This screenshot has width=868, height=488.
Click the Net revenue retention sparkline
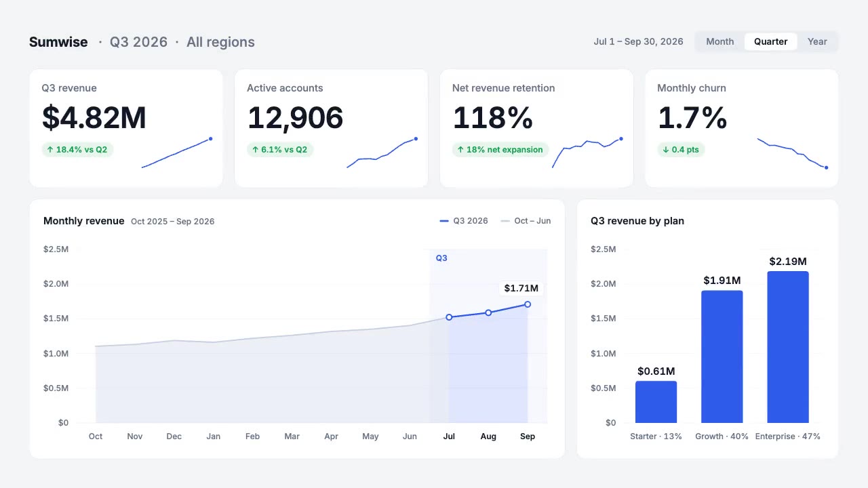point(587,152)
